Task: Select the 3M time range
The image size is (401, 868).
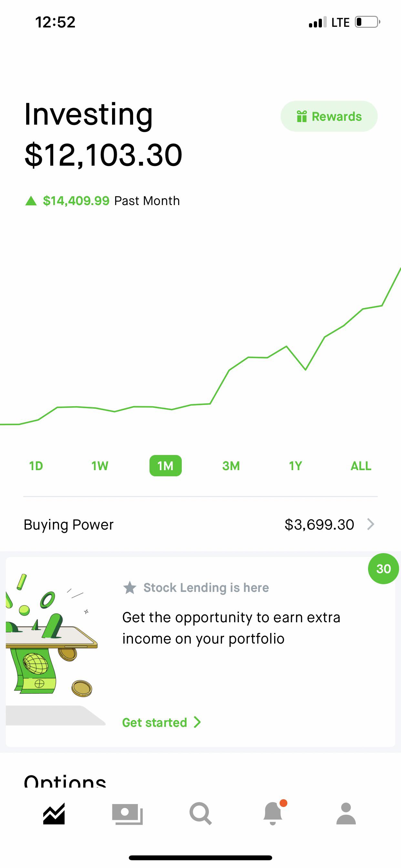Action: pos(231,466)
